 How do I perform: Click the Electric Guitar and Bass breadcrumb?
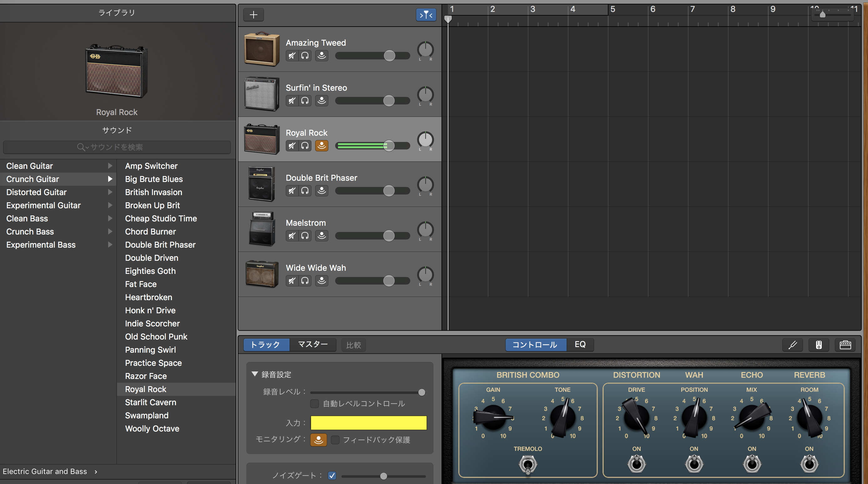click(45, 471)
